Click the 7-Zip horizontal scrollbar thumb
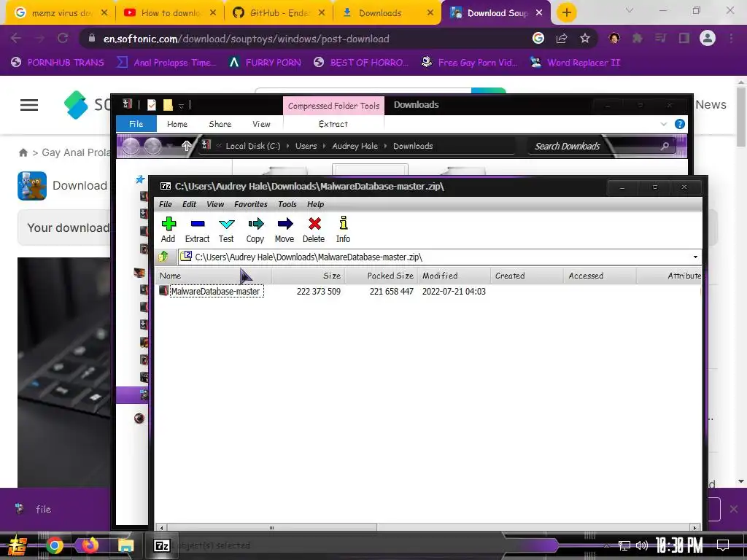747x560 pixels. (x=271, y=528)
